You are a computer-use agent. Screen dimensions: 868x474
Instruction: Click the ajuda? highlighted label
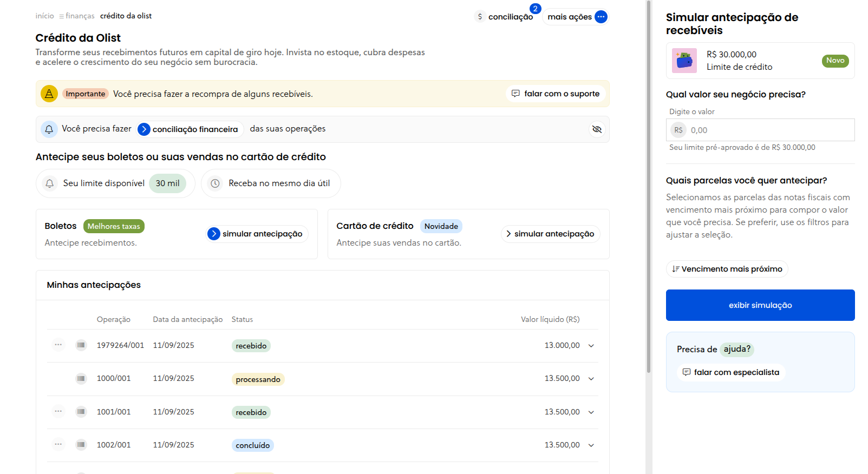[x=737, y=349]
